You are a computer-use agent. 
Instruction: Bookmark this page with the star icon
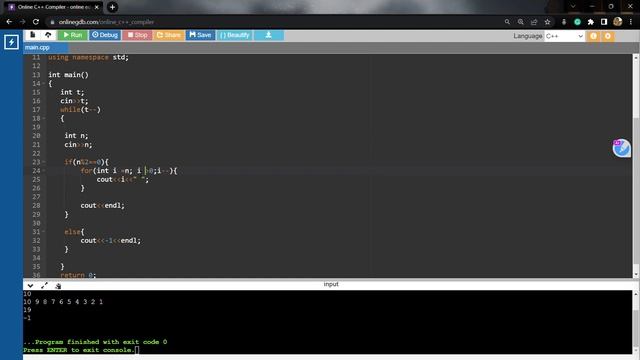(x=547, y=22)
